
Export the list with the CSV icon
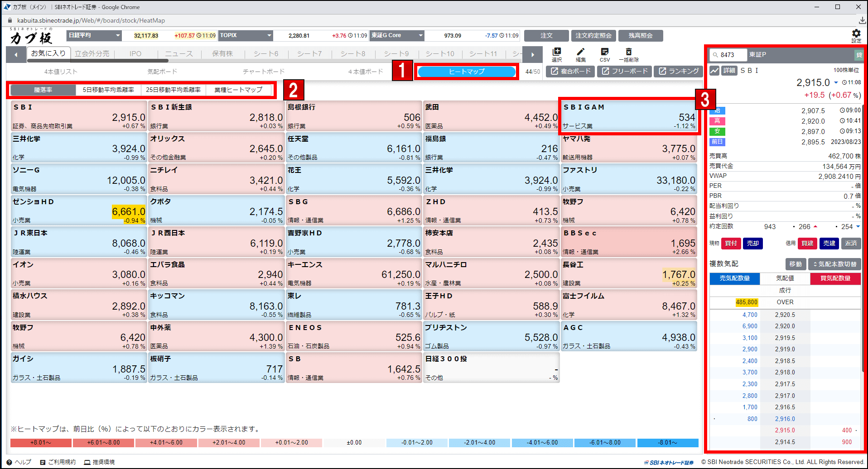tap(604, 52)
